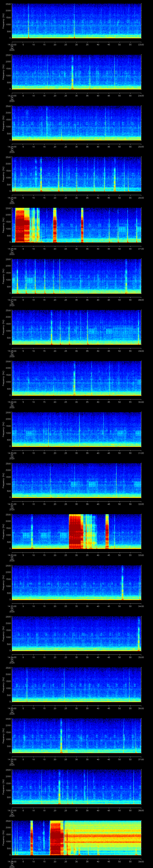Screen dimensions: 153x868
Task: Select the bright event near 28 s in the 14:23 spectrogram
Action: [x=72, y=72]
